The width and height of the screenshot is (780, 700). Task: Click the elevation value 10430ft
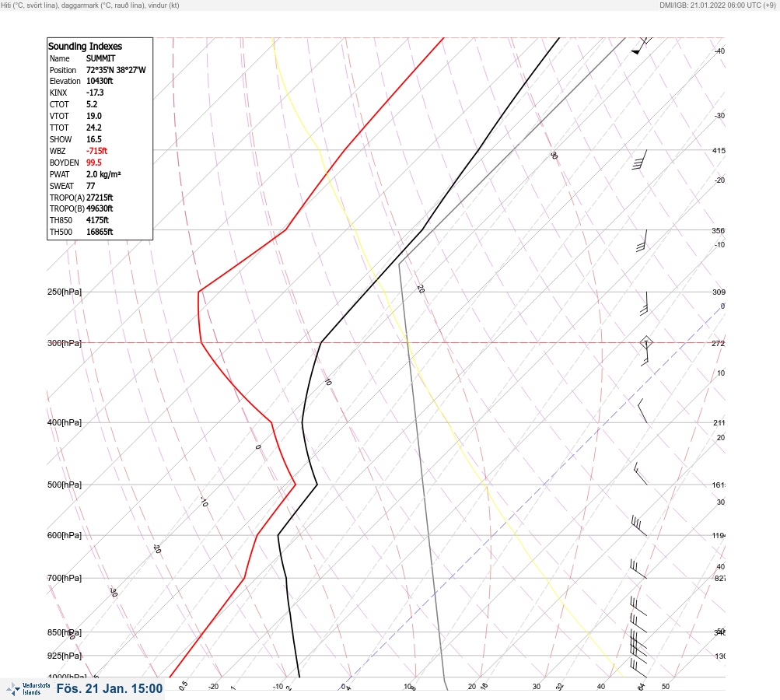pos(100,81)
